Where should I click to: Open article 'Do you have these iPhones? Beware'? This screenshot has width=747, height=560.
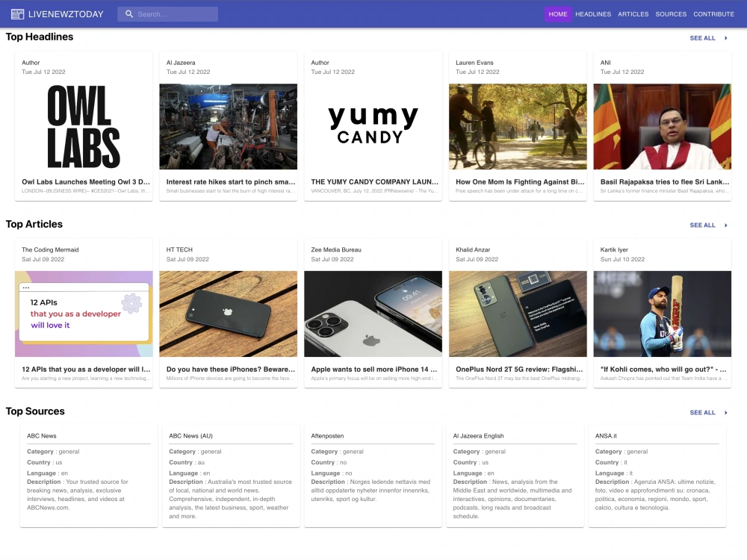point(231,369)
